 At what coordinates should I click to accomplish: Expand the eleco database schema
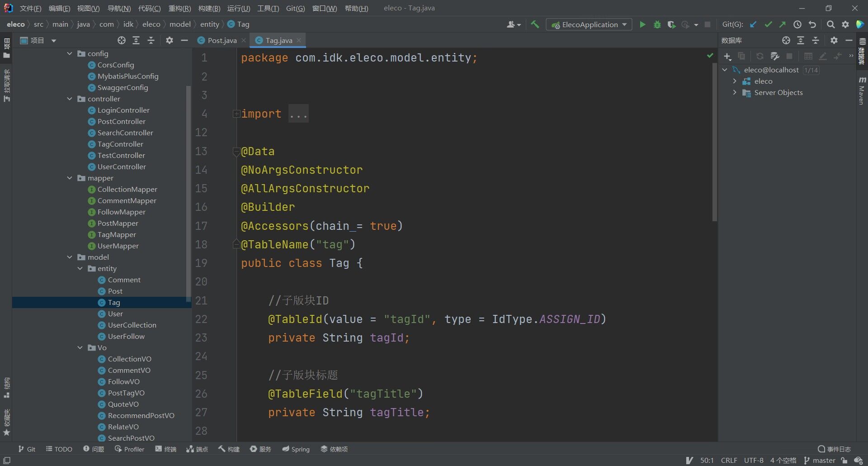pos(735,81)
